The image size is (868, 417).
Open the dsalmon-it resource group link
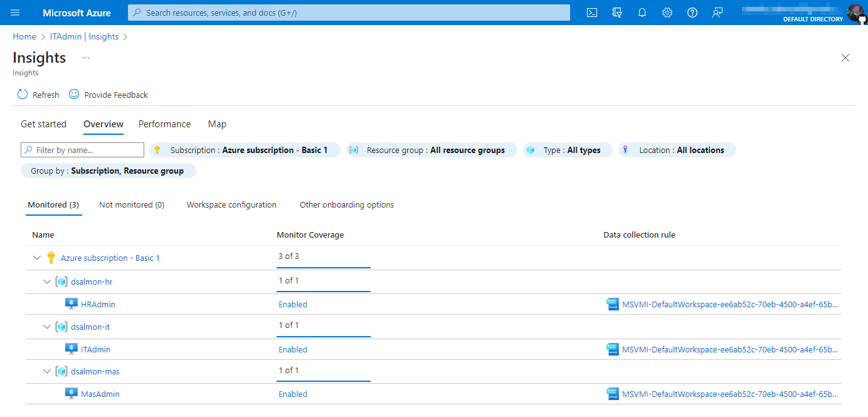point(90,327)
